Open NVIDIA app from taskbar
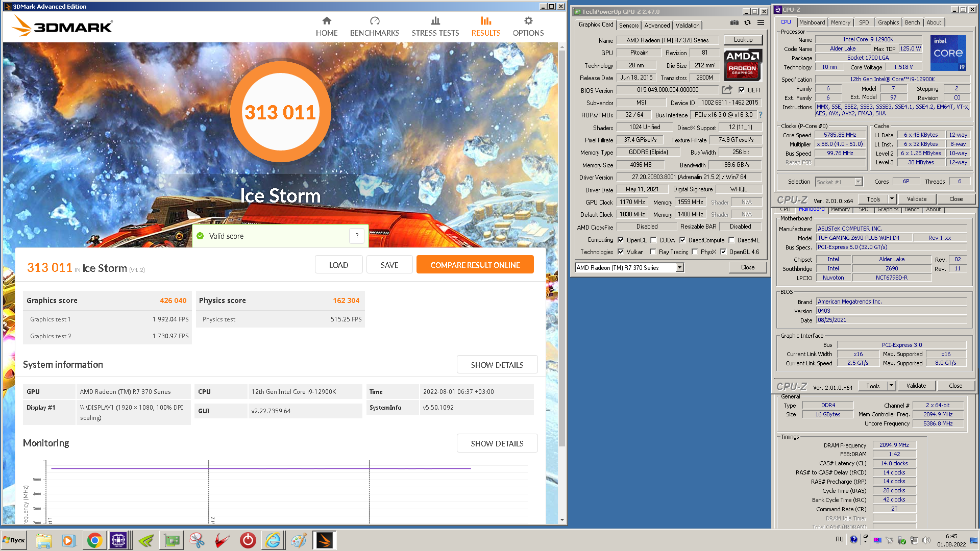This screenshot has width=980, height=551. coord(146,540)
